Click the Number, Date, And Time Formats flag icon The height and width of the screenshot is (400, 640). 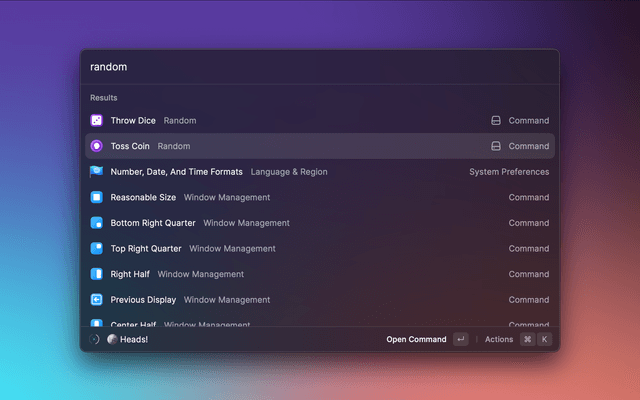(97, 172)
